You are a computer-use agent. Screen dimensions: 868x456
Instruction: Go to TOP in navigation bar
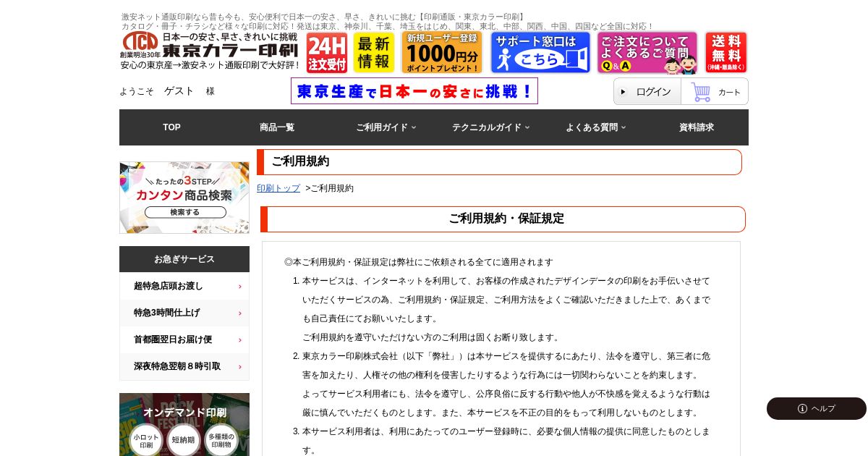tap(171, 127)
